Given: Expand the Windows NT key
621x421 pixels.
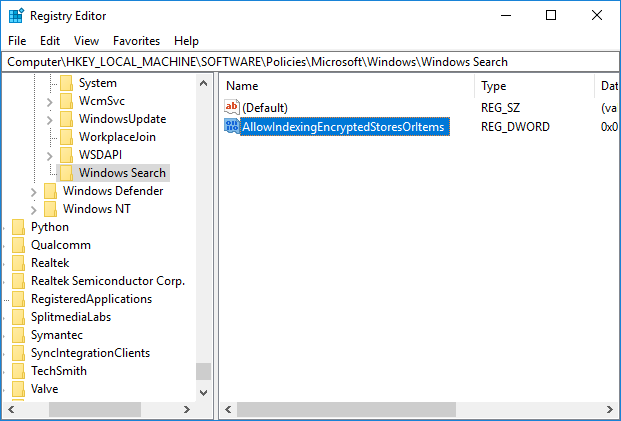Looking at the screenshot, I should coord(34,209).
